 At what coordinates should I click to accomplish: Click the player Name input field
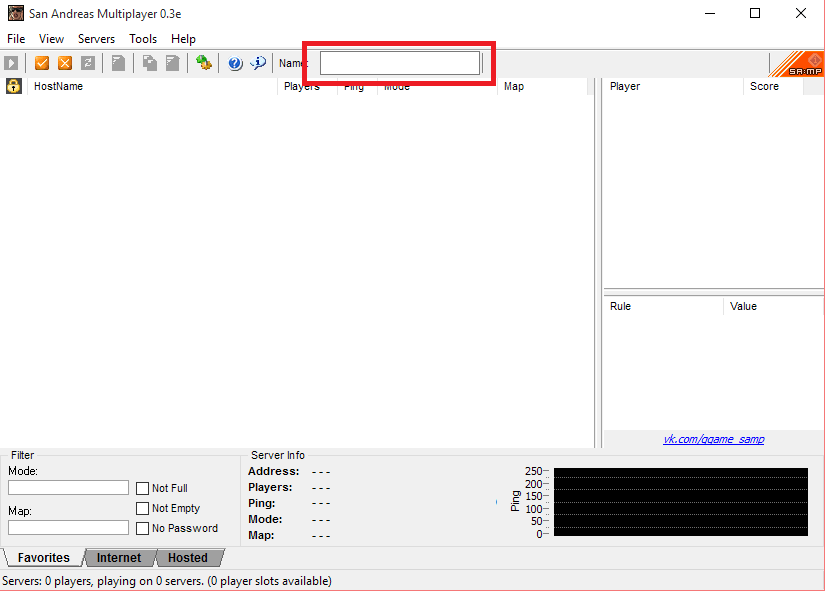(x=400, y=63)
